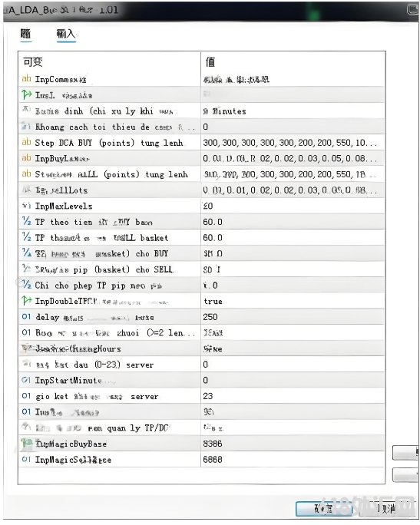Click the 'ab' icon beside InpBuyLots

pos(26,157)
